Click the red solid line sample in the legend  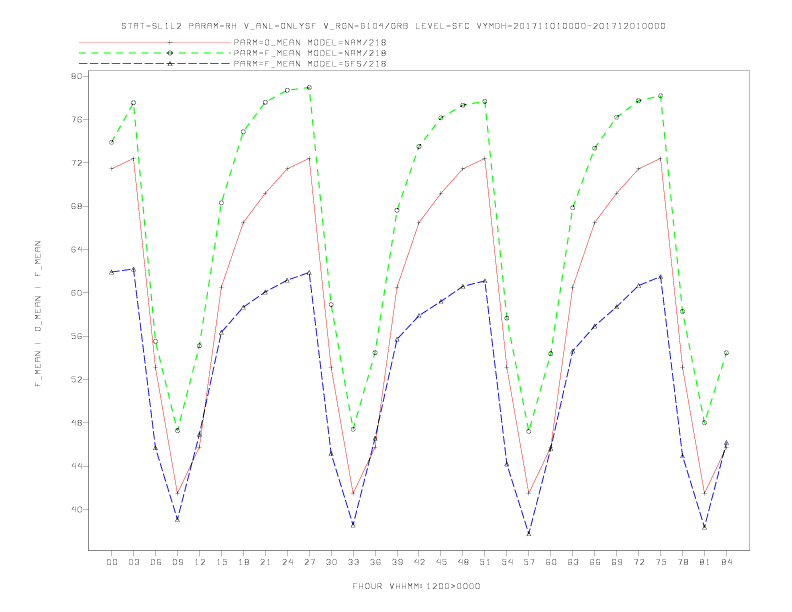pyautogui.click(x=155, y=42)
